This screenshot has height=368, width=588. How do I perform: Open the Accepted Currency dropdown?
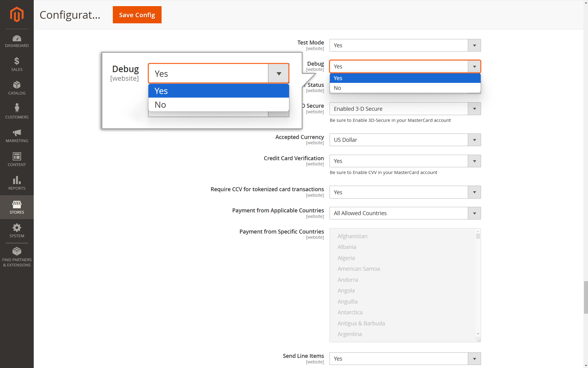[x=405, y=140]
